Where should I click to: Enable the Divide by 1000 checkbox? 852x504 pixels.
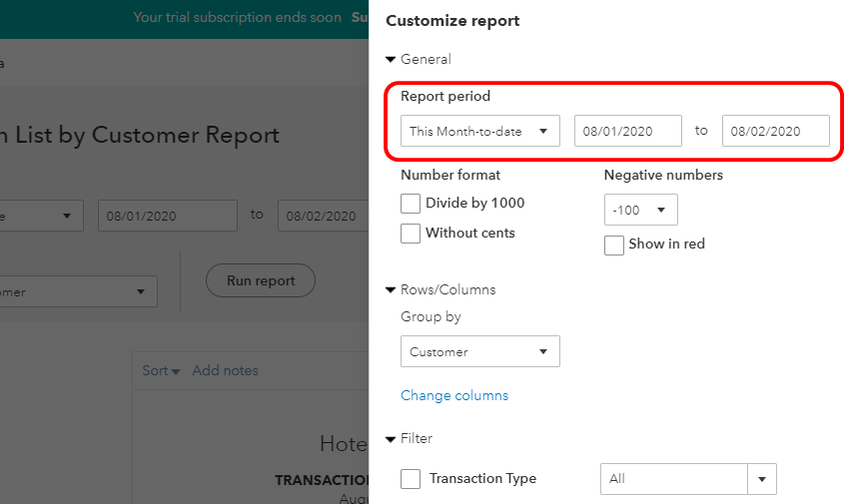pyautogui.click(x=411, y=204)
